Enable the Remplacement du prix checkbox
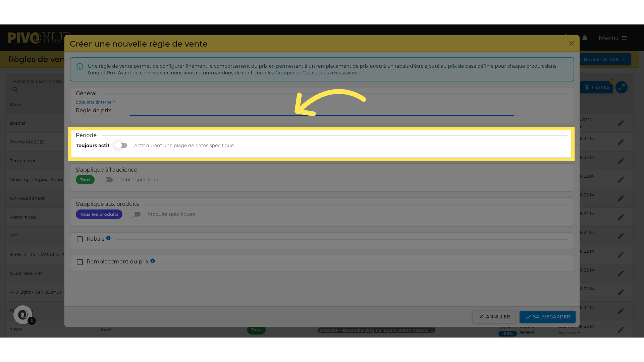Screen dimensions: 644x362 [x=80, y=262]
